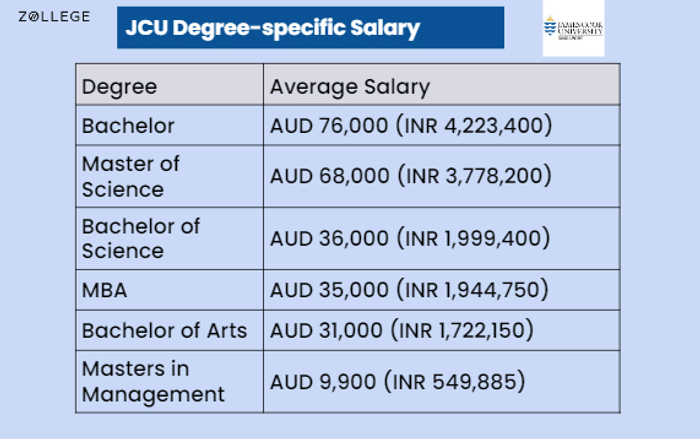700x439 pixels.
Task: Click the Bachelor of Science cell
Action: coord(170,238)
